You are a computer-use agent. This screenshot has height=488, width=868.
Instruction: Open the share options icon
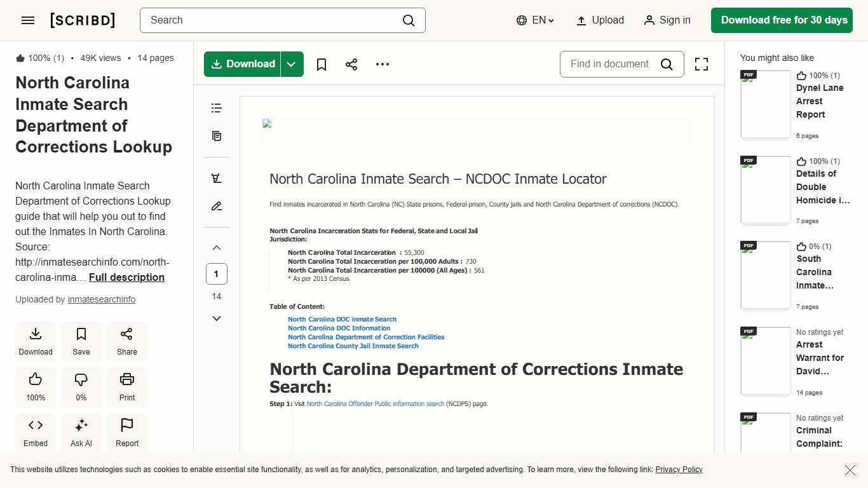pos(351,64)
